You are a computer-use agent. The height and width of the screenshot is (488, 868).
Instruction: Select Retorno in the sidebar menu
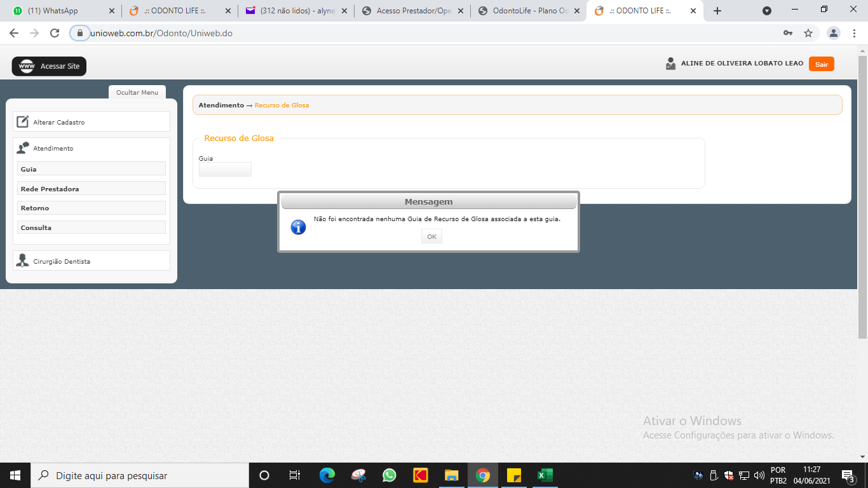click(92, 208)
